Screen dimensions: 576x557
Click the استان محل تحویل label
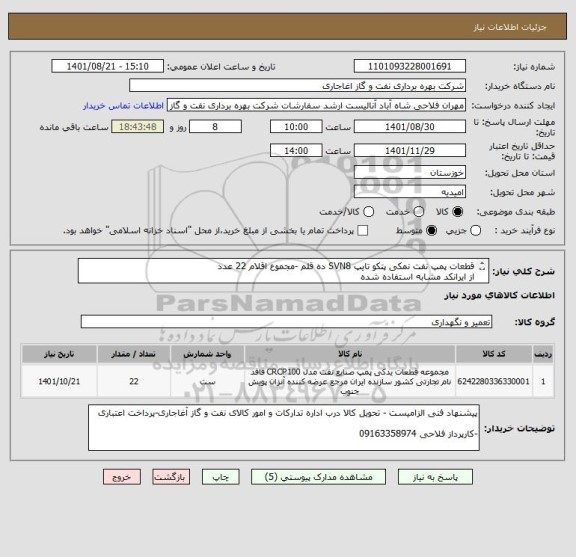click(520, 173)
